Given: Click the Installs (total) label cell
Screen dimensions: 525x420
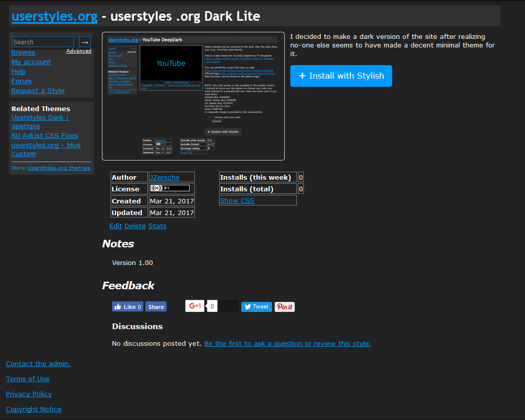Looking at the screenshot, I should tap(258, 189).
